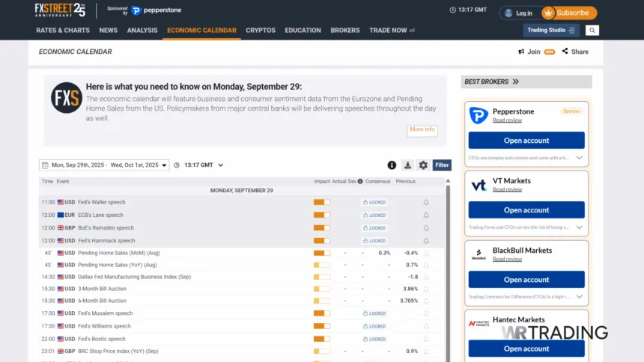Click the FXStreet 25 anniversary logo
This screenshot has height=362, width=644.
60,10
